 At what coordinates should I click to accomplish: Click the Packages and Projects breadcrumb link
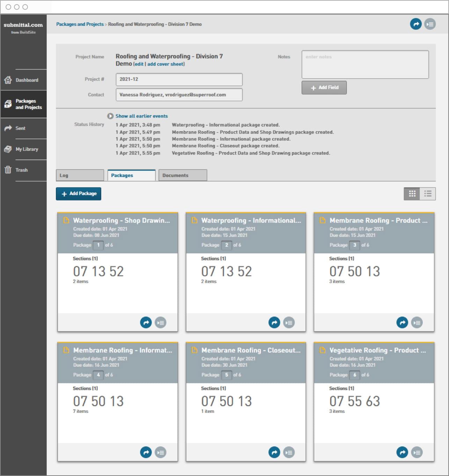point(80,24)
